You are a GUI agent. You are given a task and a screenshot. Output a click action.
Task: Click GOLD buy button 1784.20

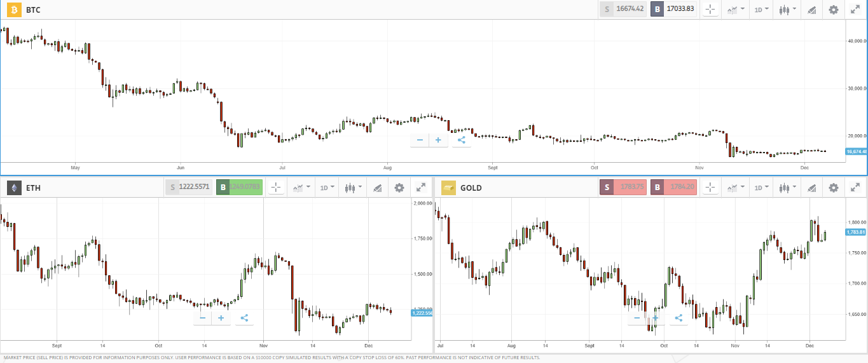(674, 188)
